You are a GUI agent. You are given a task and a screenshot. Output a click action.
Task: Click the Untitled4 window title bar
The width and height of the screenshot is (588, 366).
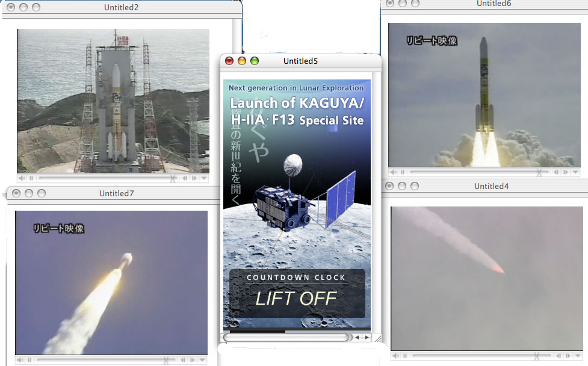pyautogui.click(x=491, y=186)
